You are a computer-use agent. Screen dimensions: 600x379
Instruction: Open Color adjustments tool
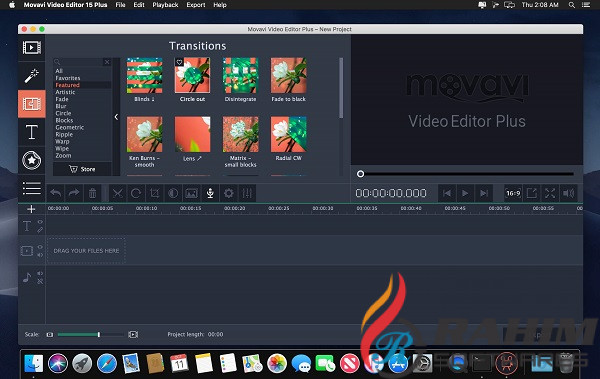[x=173, y=193]
